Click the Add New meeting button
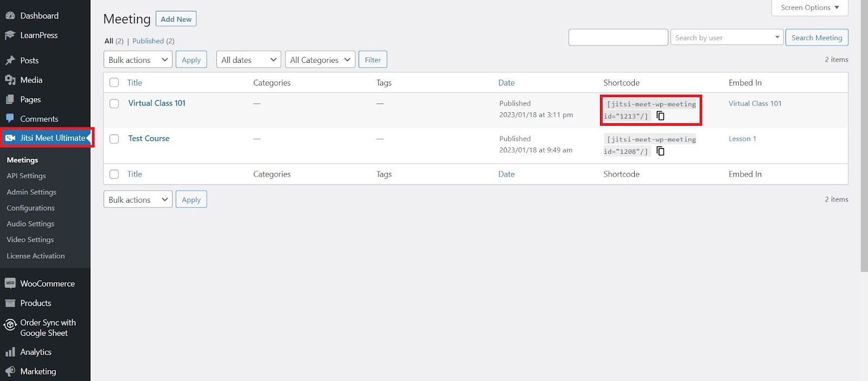The image size is (868, 381). [176, 19]
